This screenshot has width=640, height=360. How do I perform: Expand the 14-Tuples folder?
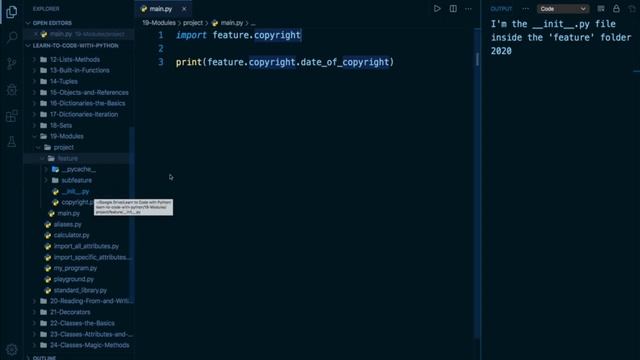coord(64,81)
